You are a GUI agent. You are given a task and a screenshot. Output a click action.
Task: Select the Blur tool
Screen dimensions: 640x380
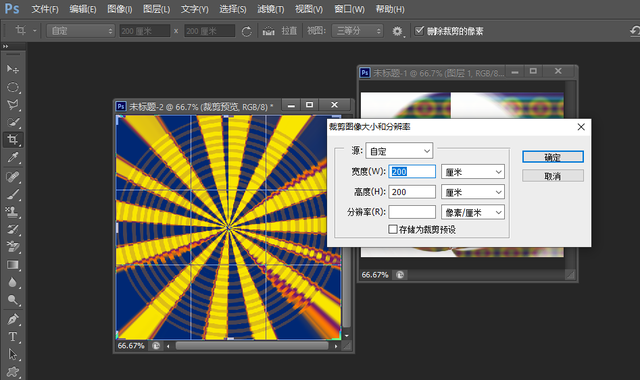coord(13,282)
